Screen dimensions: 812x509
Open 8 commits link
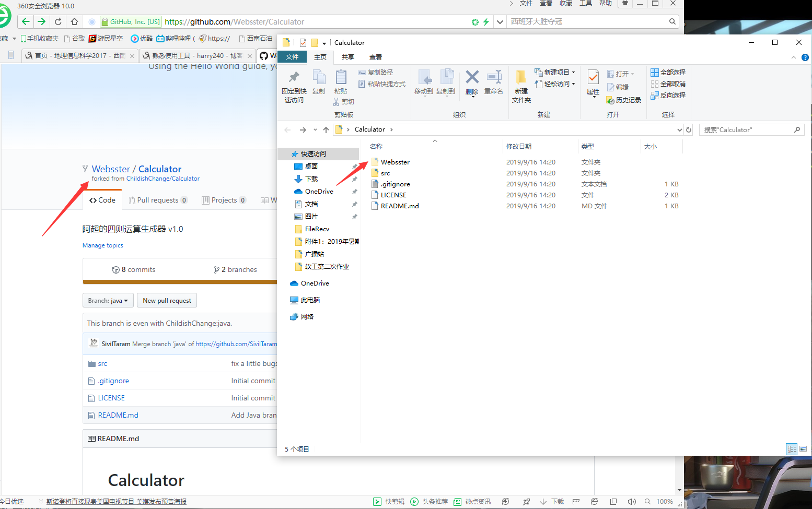coord(134,270)
